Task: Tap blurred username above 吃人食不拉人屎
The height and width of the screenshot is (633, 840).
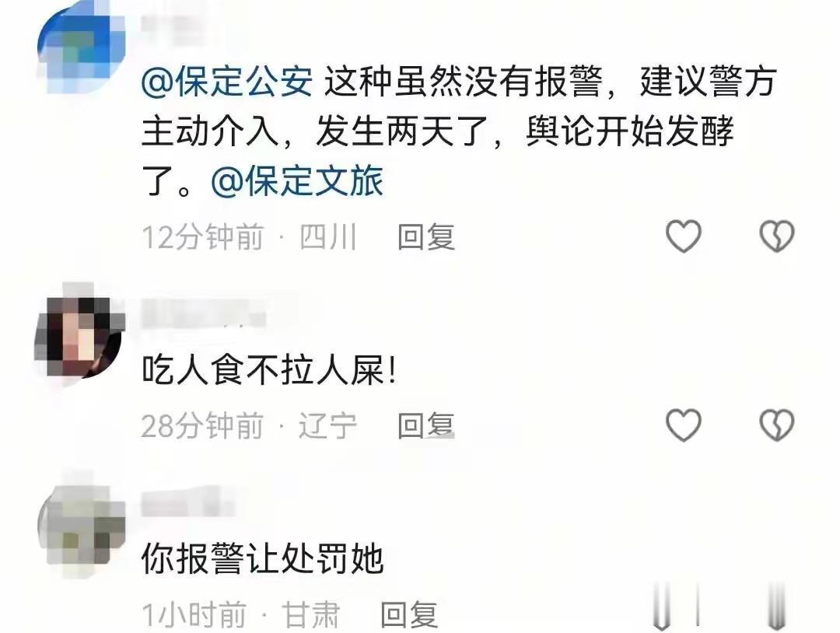Action: click(204, 313)
